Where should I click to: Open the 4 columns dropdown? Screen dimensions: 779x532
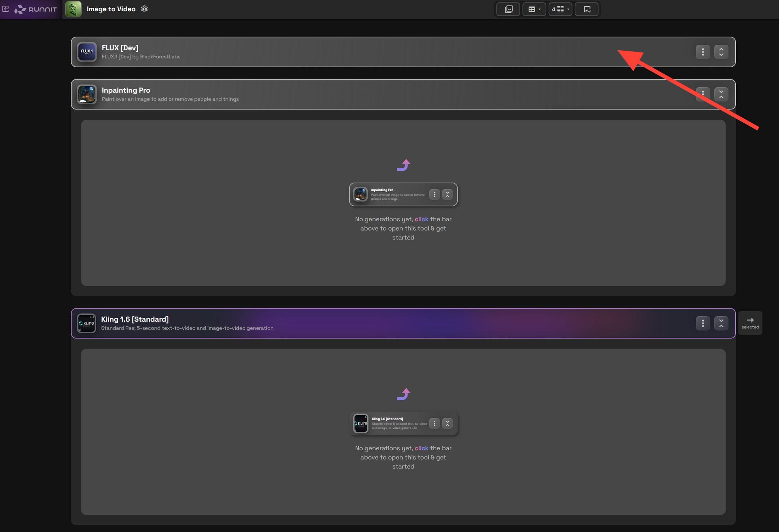[560, 9]
